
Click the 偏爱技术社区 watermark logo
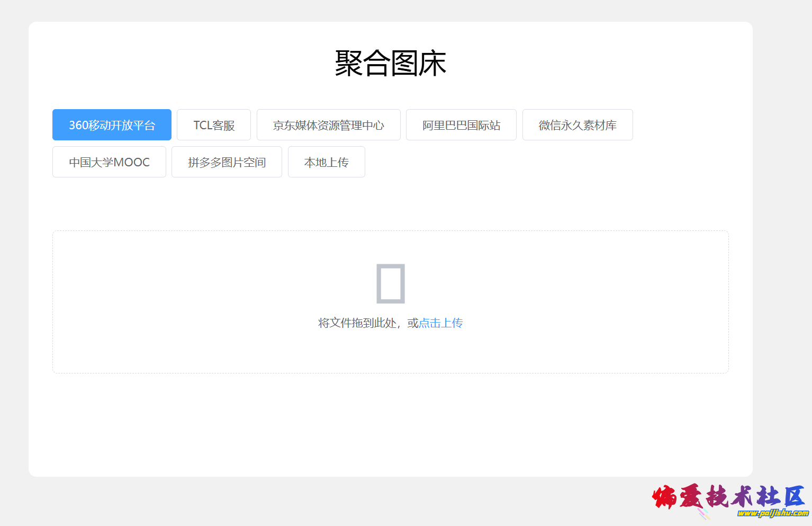coord(728,497)
